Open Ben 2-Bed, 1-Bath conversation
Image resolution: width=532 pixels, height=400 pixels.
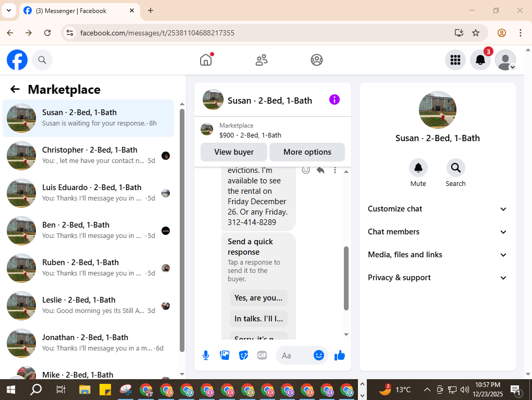click(x=88, y=231)
